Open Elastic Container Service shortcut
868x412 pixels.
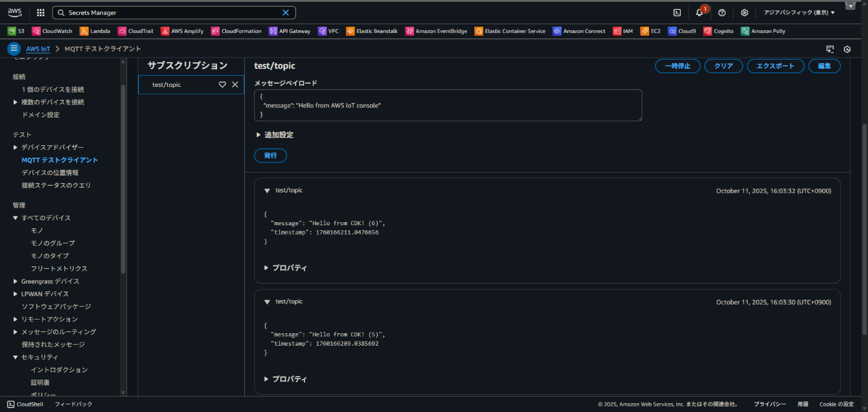pyautogui.click(x=510, y=31)
